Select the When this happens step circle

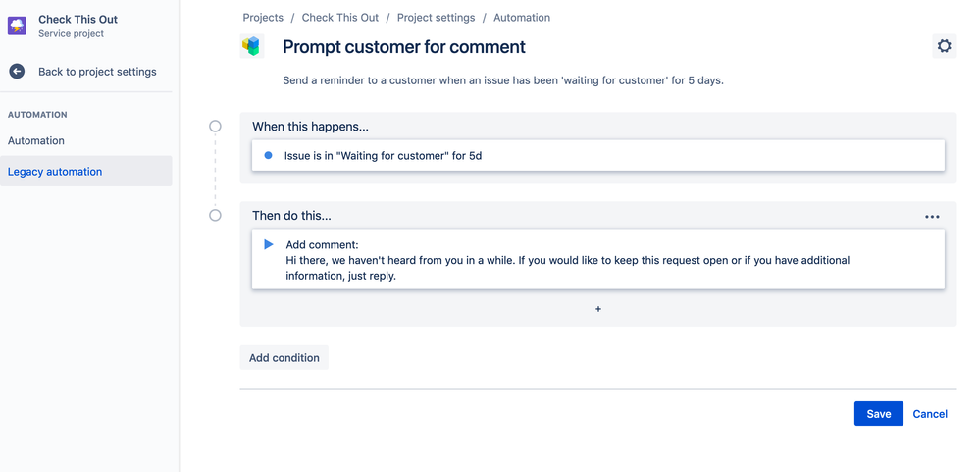click(216, 127)
